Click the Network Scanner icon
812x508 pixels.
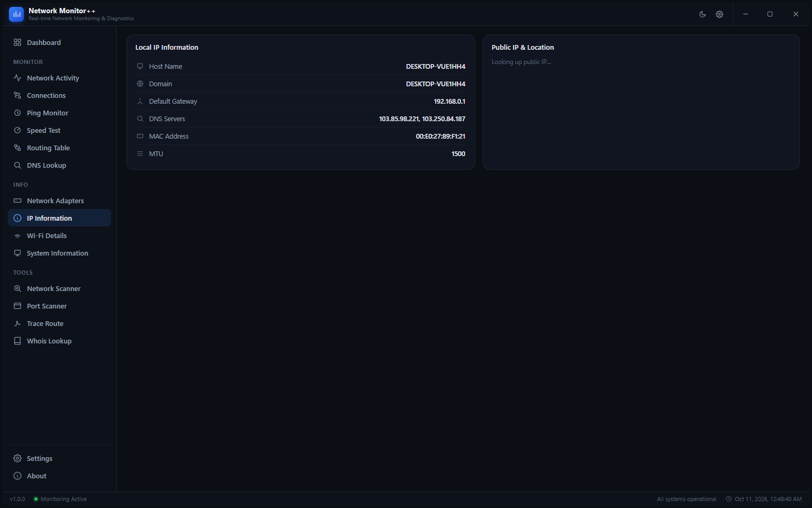point(17,288)
